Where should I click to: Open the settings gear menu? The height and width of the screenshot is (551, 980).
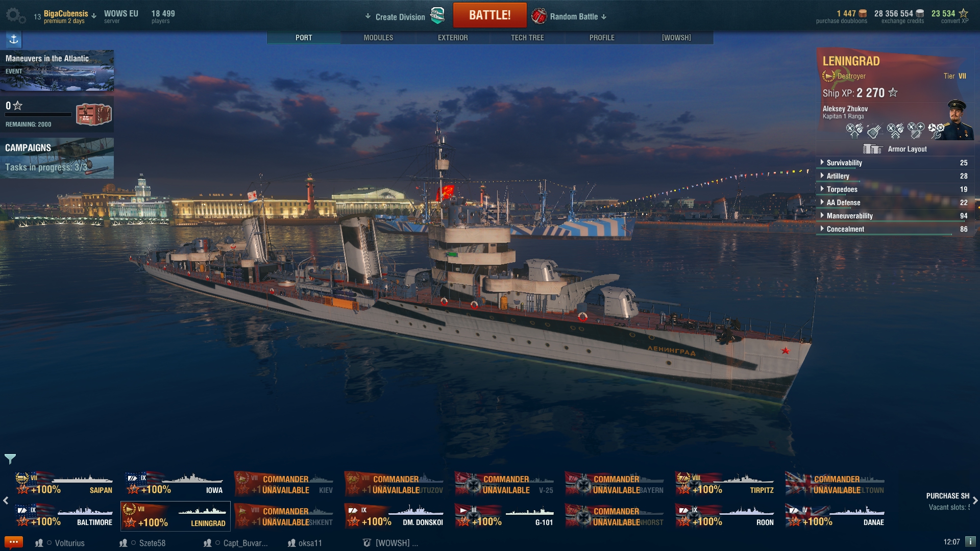tap(15, 16)
